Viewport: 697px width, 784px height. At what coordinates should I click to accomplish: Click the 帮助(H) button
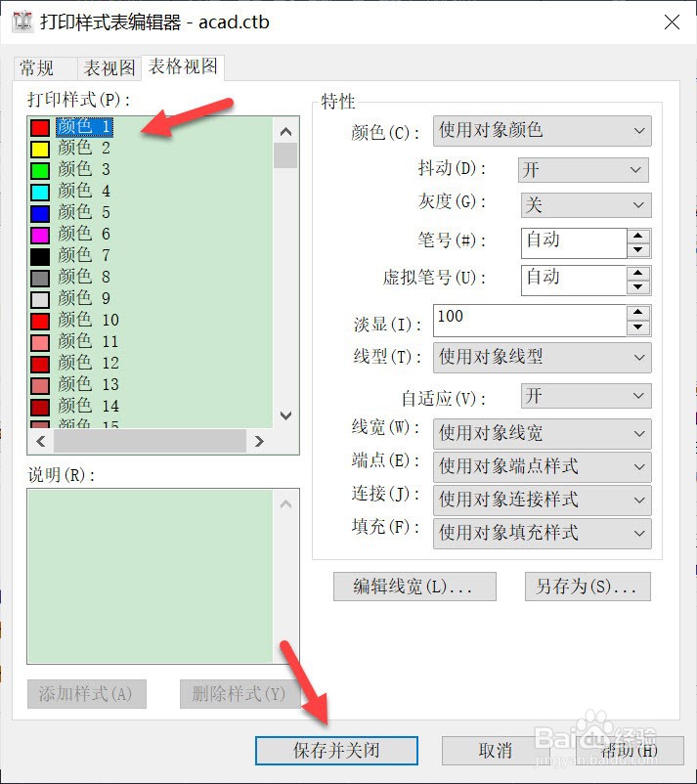pyautogui.click(x=630, y=751)
